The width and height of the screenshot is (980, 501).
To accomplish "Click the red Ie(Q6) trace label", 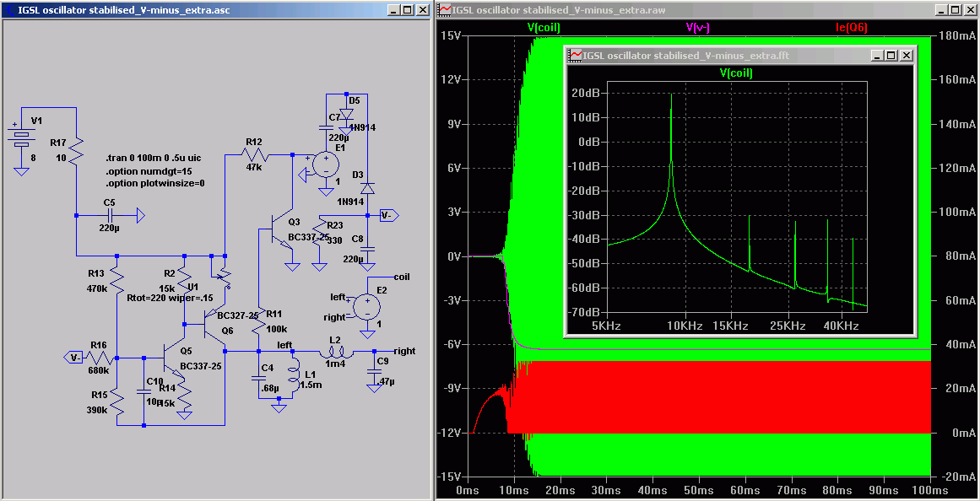I will coord(851,27).
